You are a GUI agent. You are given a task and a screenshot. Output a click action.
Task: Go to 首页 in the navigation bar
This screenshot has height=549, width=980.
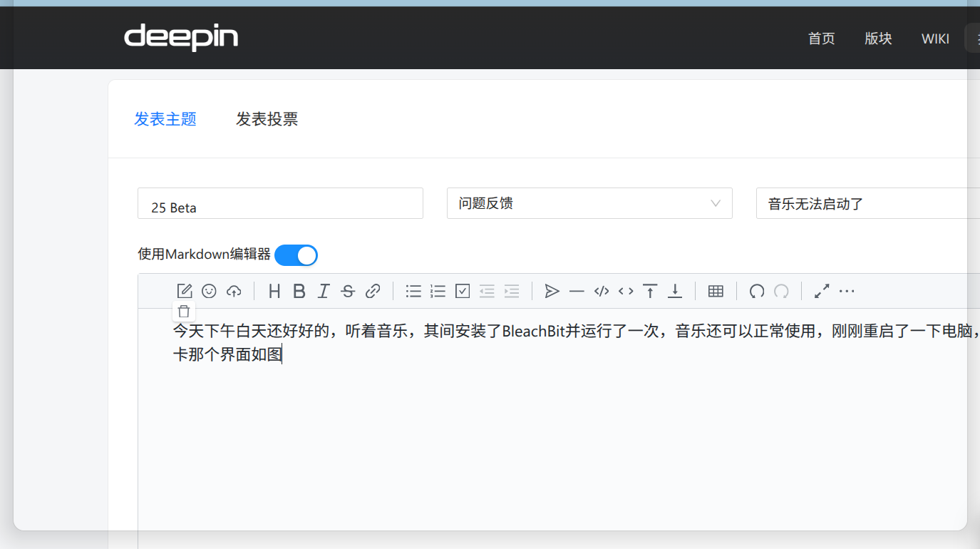pyautogui.click(x=821, y=39)
